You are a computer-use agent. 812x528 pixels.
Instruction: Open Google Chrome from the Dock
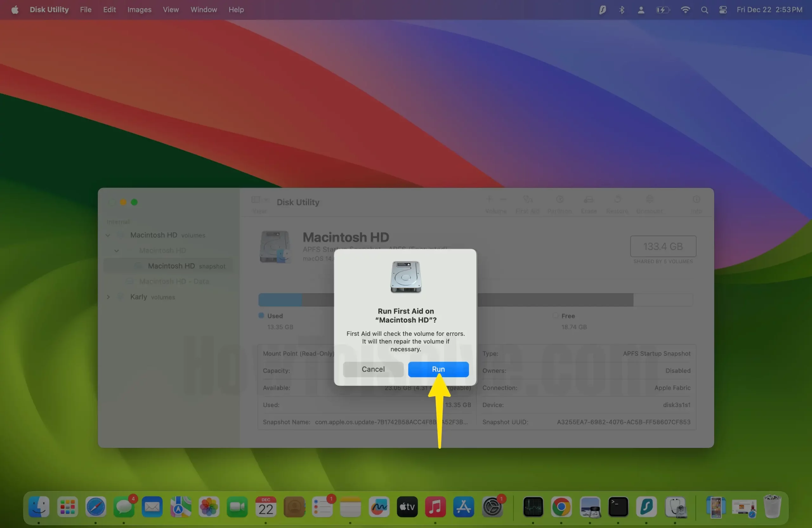tap(561, 506)
